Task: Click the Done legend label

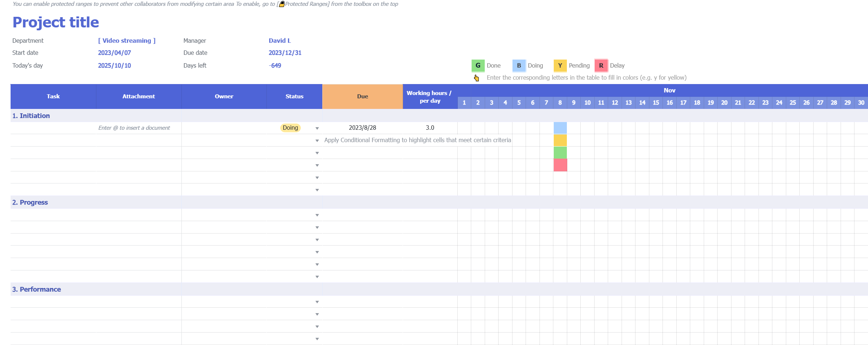Action: click(493, 65)
